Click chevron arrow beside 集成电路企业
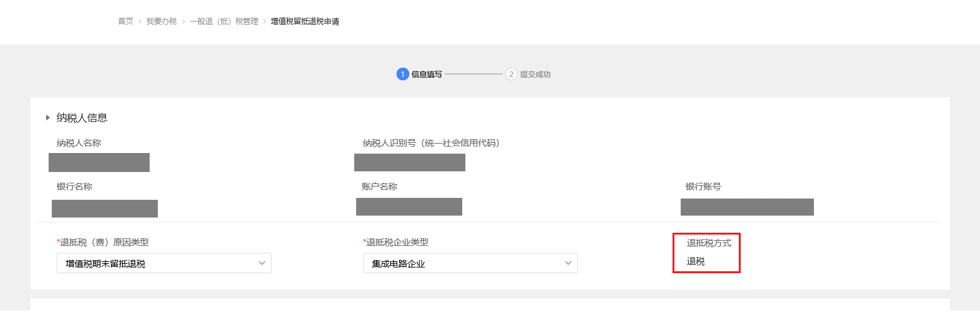 [568, 263]
